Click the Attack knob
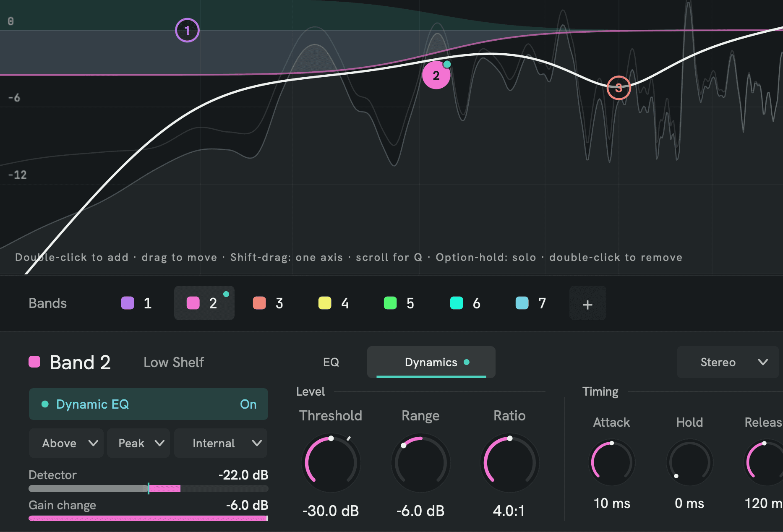Viewport: 783px width, 532px height. pyautogui.click(x=612, y=462)
